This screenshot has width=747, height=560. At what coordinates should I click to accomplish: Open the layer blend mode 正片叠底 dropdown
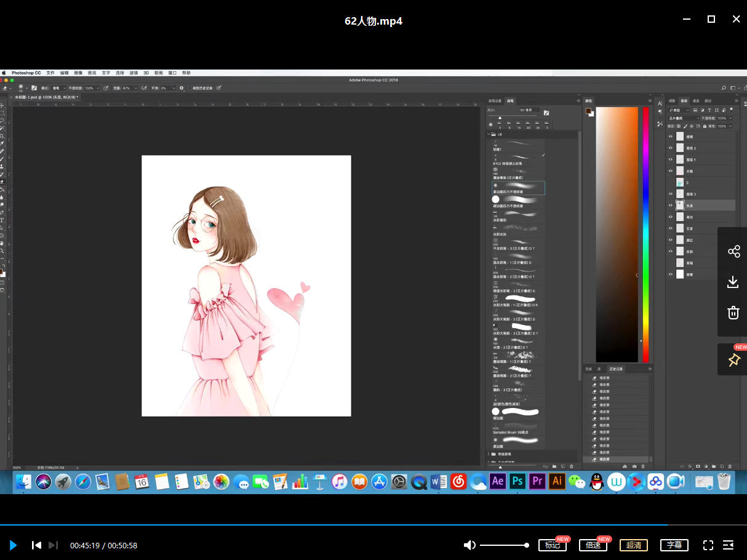click(x=684, y=118)
